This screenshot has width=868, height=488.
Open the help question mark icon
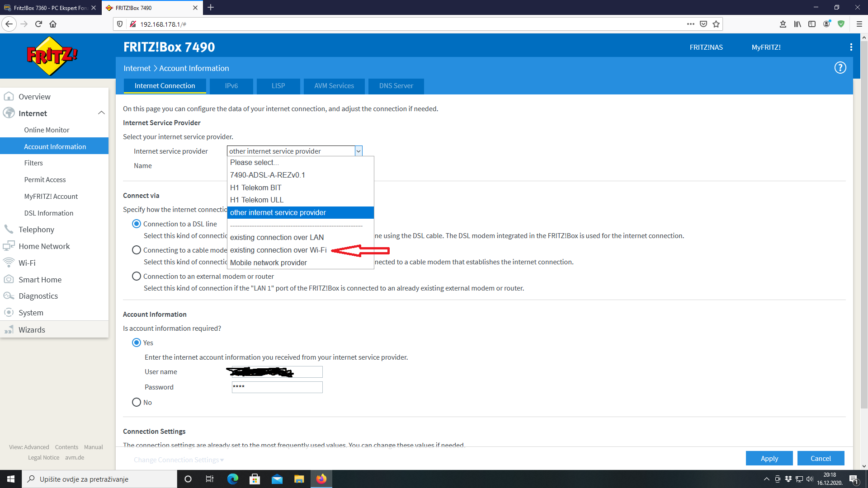(x=840, y=68)
